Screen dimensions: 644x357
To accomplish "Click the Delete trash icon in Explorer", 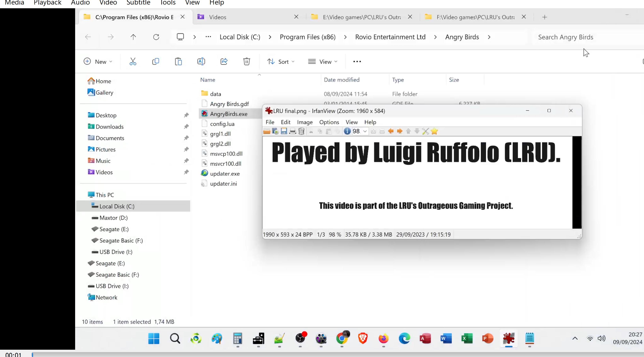I will pos(246,62).
